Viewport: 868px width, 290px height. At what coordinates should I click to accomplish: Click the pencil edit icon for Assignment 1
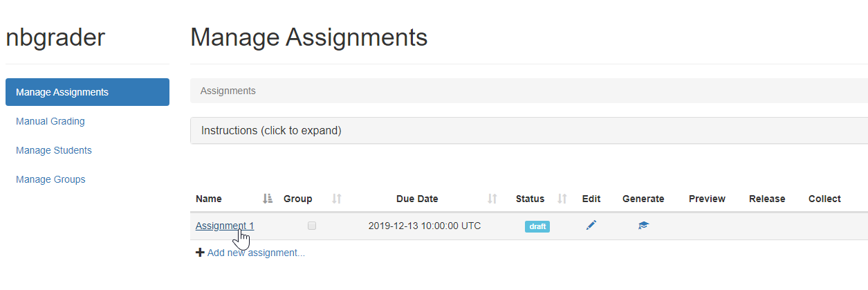click(591, 226)
